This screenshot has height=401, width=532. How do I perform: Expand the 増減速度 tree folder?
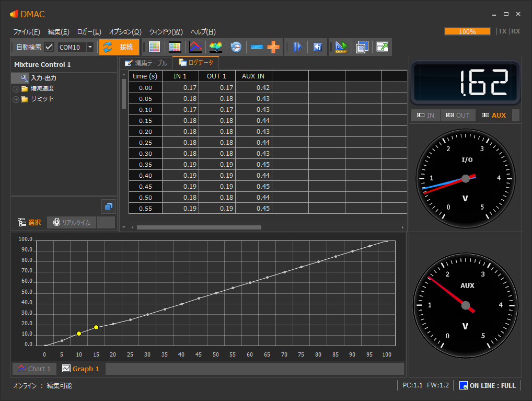tap(16, 89)
